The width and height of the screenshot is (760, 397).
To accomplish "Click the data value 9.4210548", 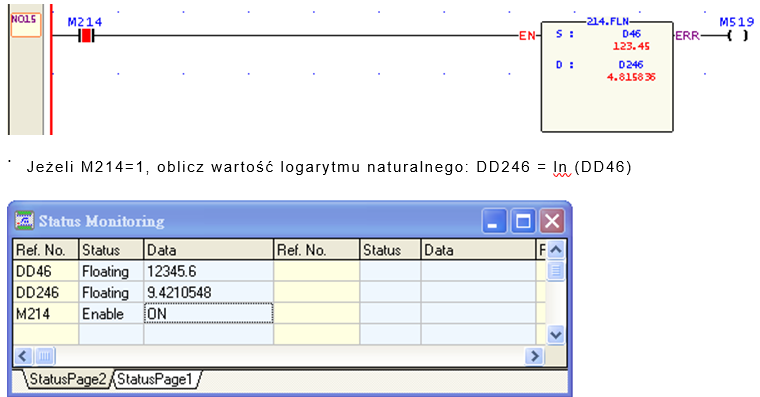I will pyautogui.click(x=208, y=292).
